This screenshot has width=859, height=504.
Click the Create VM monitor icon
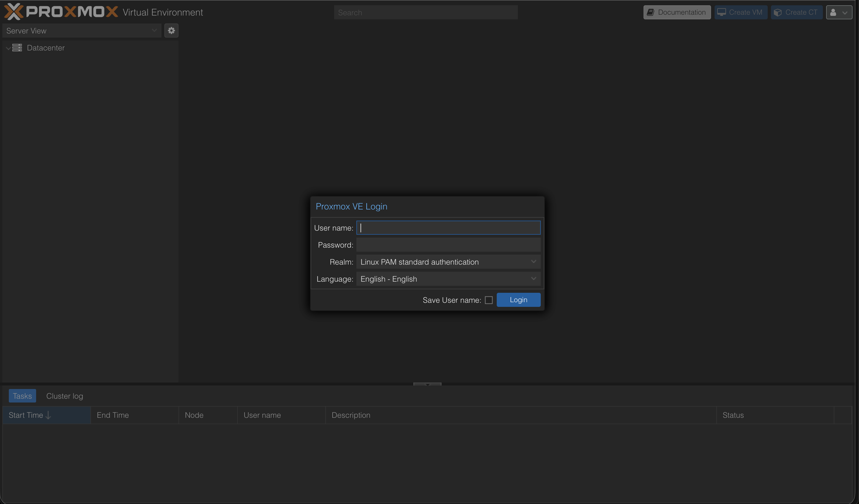coord(721,12)
